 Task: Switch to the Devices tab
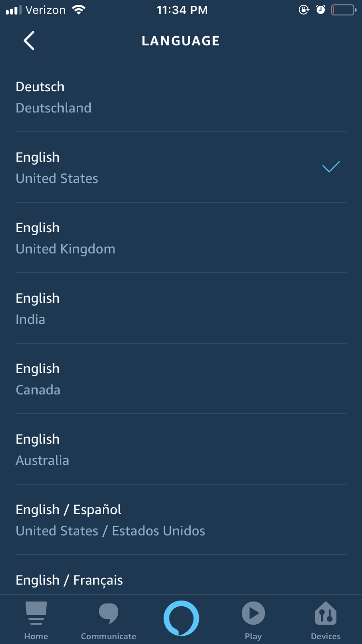click(x=326, y=620)
